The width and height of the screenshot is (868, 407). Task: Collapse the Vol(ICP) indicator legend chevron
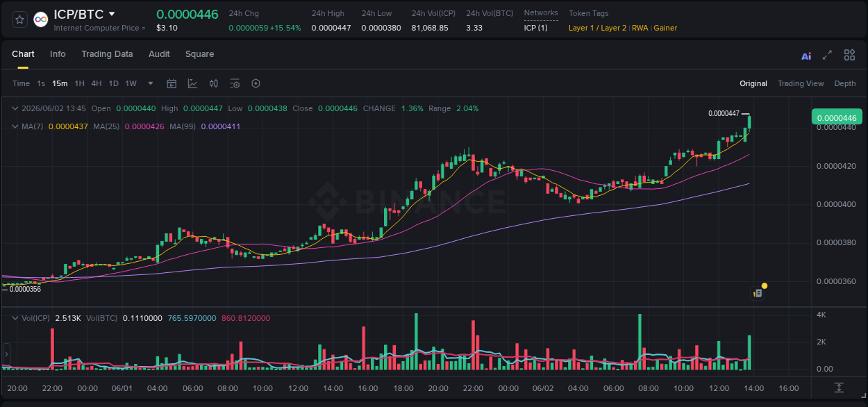coord(15,318)
